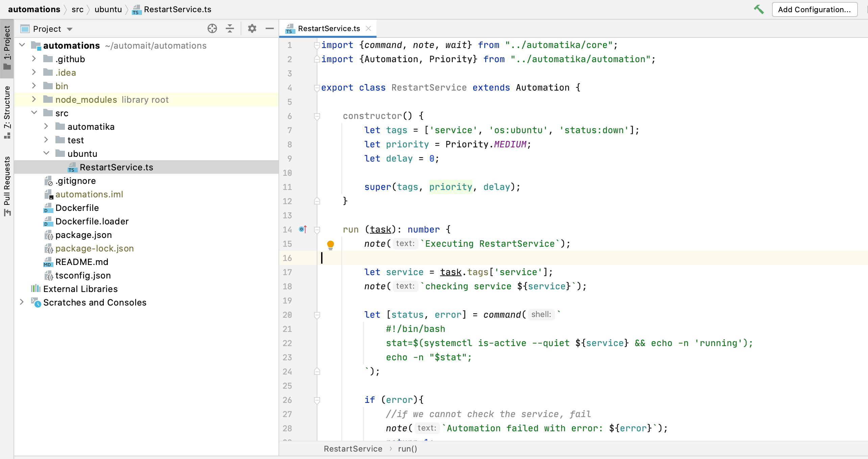Click the overriding-method gutter icon on line 14
The image size is (868, 459).
[x=303, y=229]
